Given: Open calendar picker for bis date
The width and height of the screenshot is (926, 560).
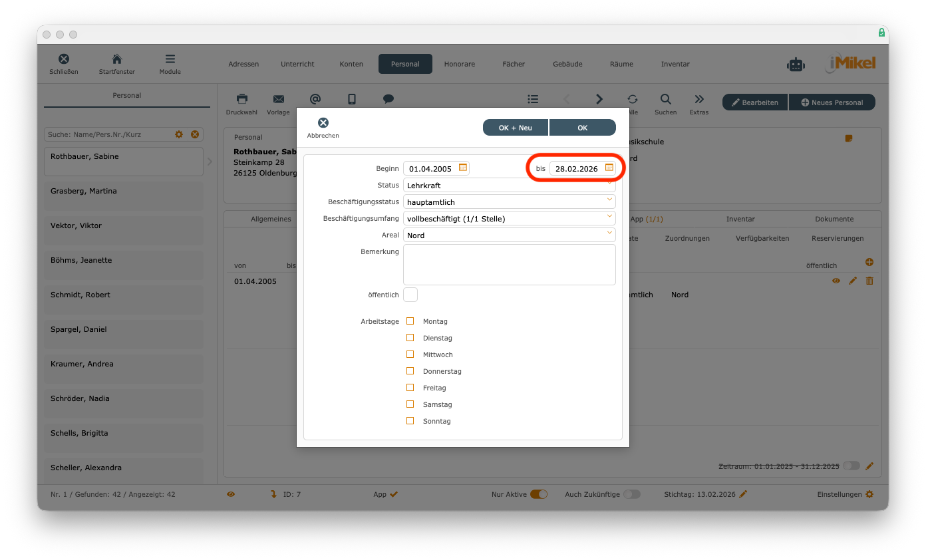Looking at the screenshot, I should (609, 168).
